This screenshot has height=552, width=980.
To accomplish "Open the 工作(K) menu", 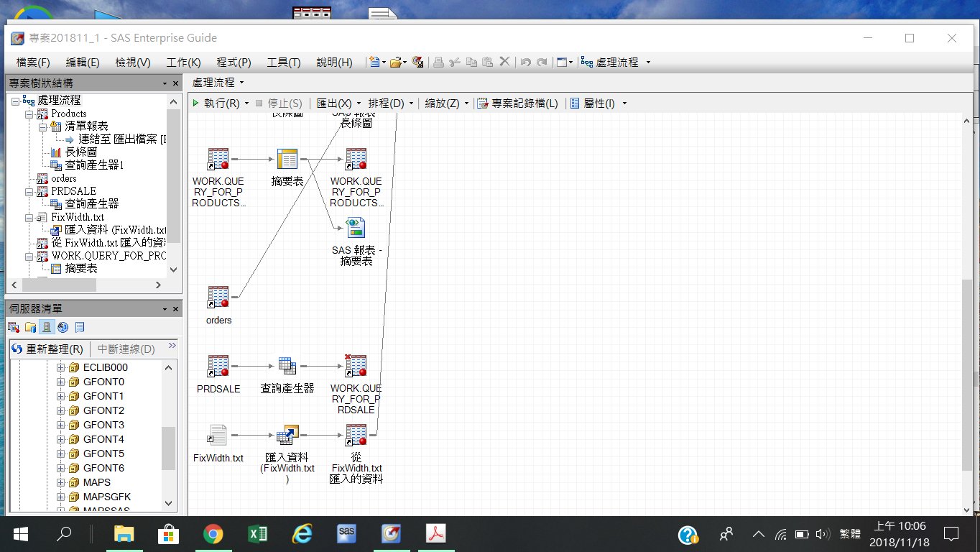I will tap(183, 63).
